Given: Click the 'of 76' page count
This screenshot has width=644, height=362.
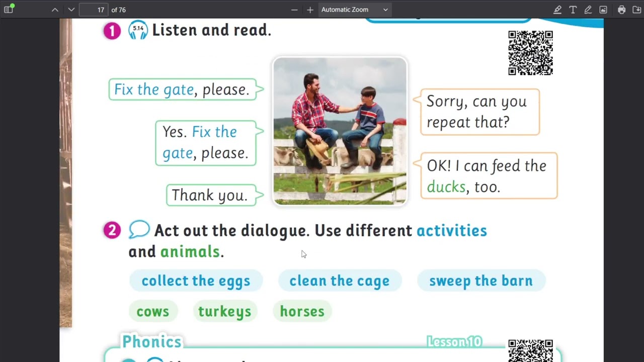Looking at the screenshot, I should coord(119,10).
